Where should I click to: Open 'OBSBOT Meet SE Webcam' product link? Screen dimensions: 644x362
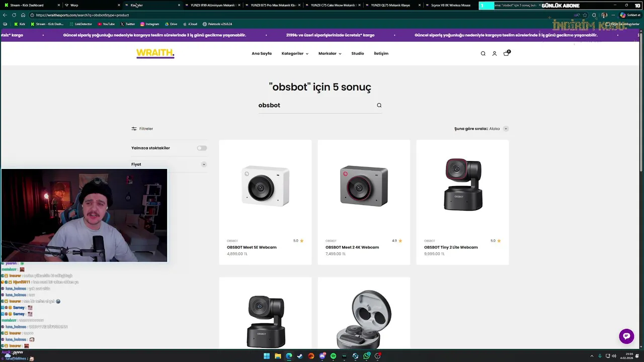pos(252,247)
